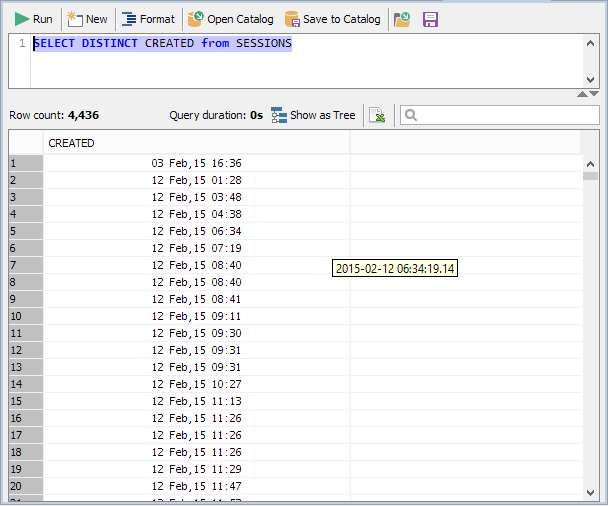This screenshot has height=506, width=608.
Task: Click the green Run arrow icon
Action: (x=22, y=19)
